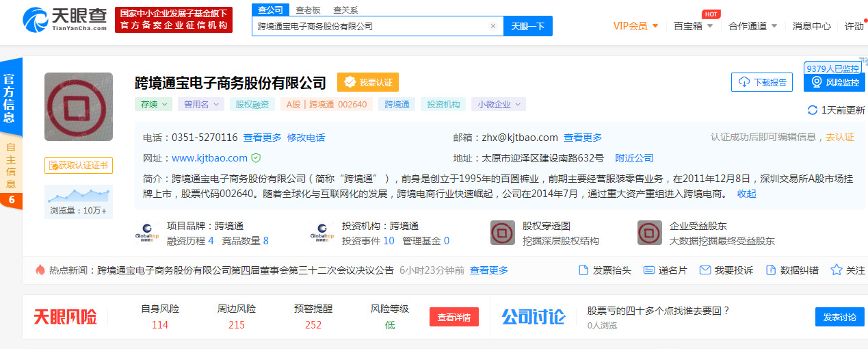The image size is (868, 349).
Task: Click the refresh icon next to 1天前更新
Action: [813, 110]
